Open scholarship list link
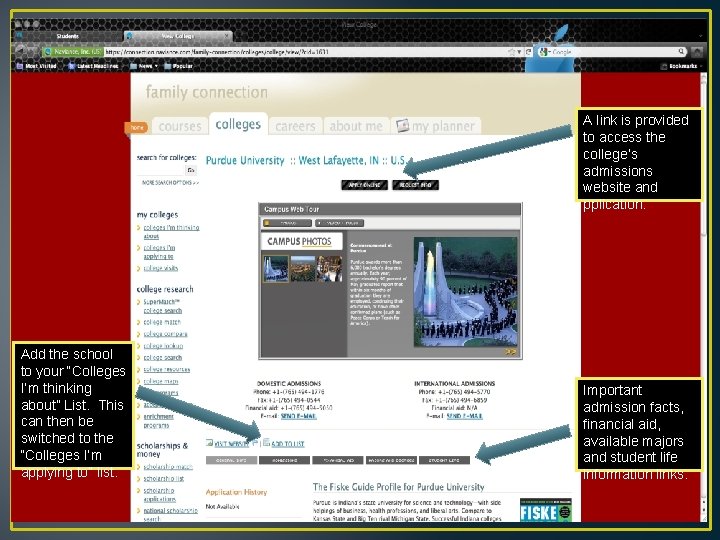Viewport: 720px width, 540px height. pos(163,478)
